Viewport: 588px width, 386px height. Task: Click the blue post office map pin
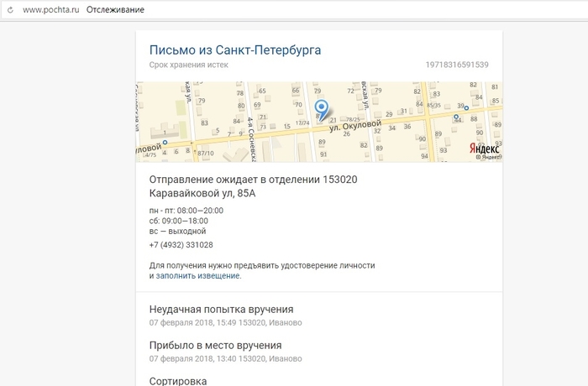[321, 108]
